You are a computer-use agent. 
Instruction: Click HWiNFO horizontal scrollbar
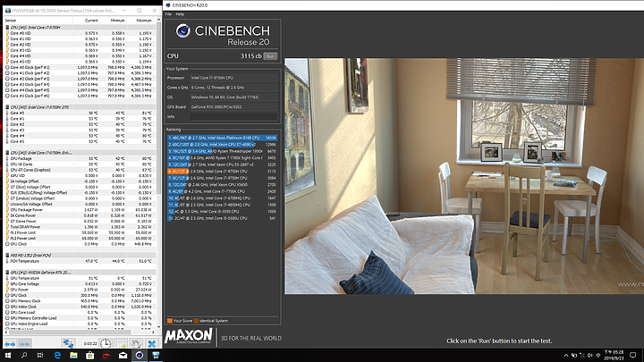[x=68, y=332]
